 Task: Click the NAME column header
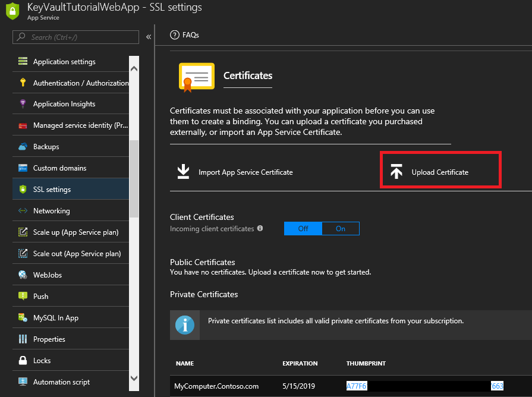[185, 363]
